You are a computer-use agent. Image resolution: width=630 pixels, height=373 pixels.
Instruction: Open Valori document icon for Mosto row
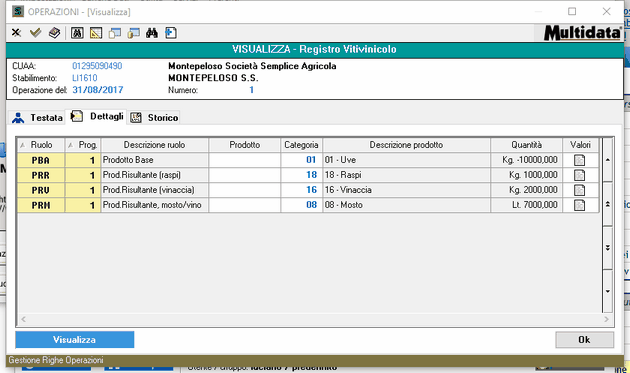click(x=579, y=205)
